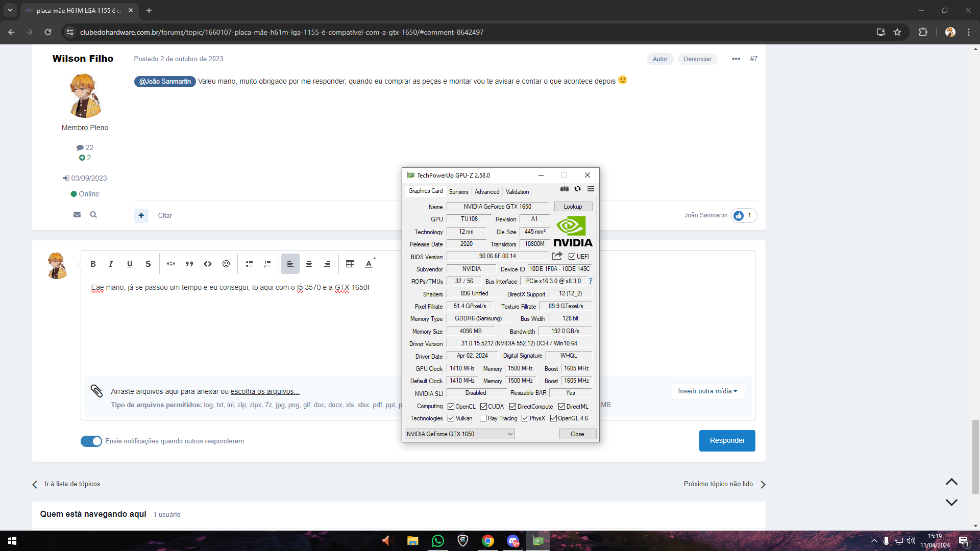
Task: Search the member's content with the magnifier icon
Action: pos(93,215)
